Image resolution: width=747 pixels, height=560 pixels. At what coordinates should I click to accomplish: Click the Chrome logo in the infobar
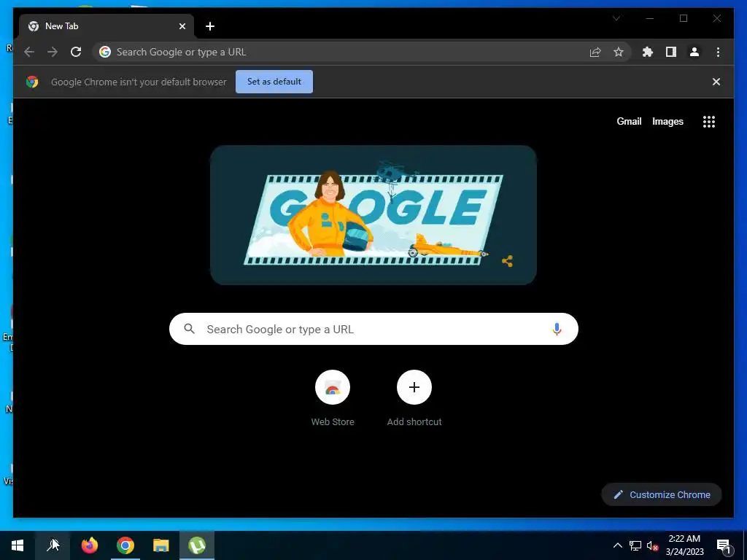point(32,82)
